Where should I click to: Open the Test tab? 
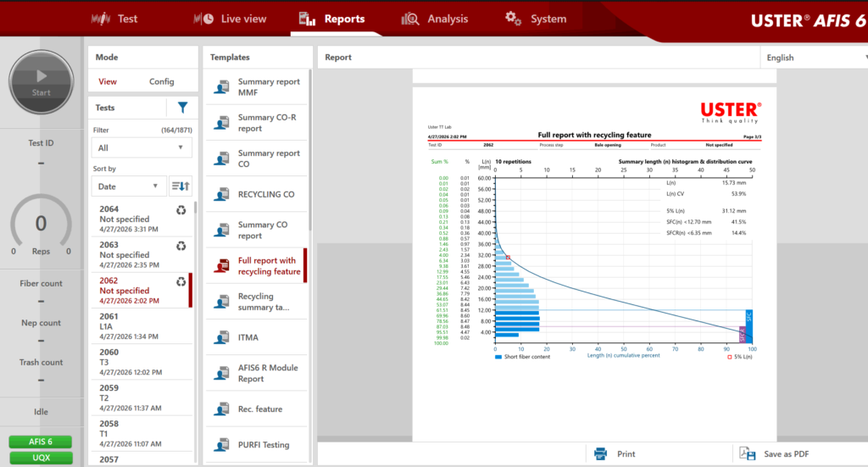[114, 19]
